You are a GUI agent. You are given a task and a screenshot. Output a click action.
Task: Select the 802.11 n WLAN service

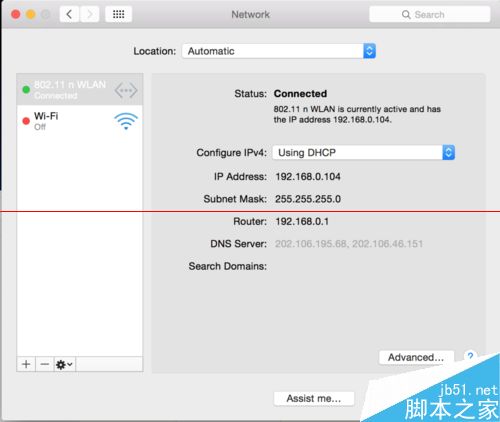tap(80, 90)
